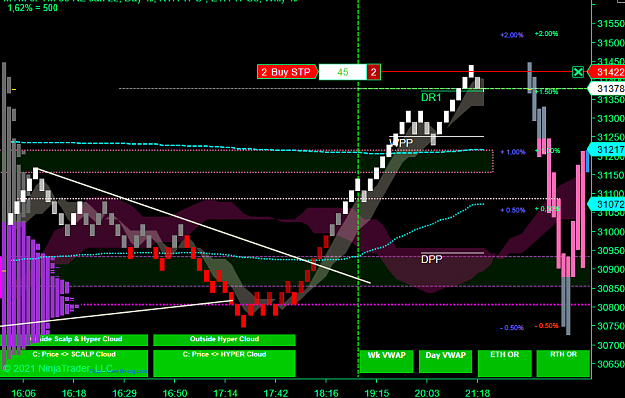Click the red 2 box beside 45
Viewport: 625px width, 398px height.
pyautogui.click(x=373, y=72)
